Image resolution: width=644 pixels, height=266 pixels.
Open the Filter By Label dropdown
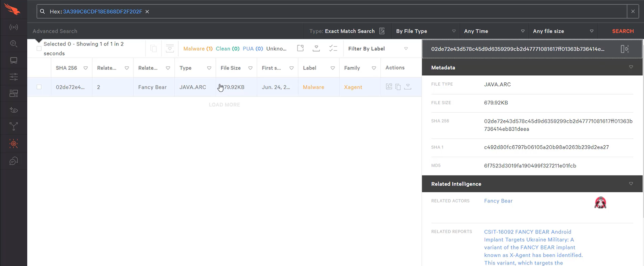[x=378, y=49]
